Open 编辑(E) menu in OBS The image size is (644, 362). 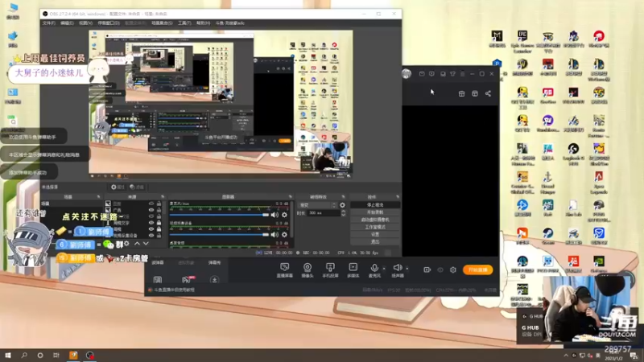67,23
